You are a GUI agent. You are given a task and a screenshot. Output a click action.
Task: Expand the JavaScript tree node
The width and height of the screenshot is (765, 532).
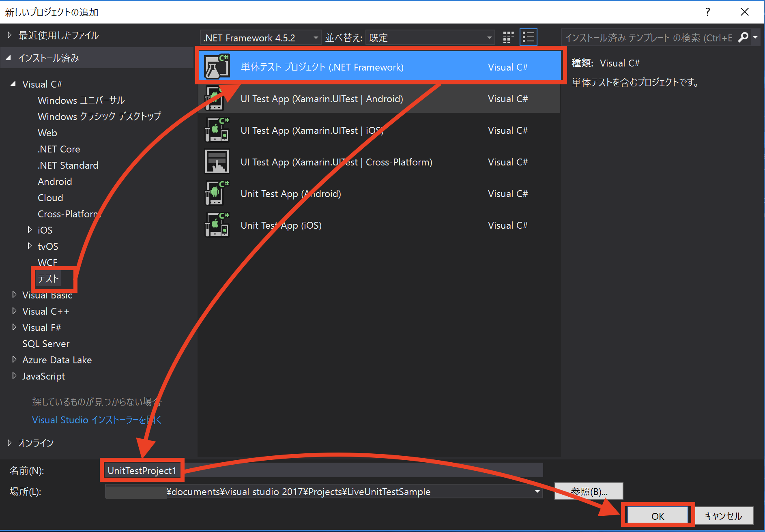coord(14,375)
